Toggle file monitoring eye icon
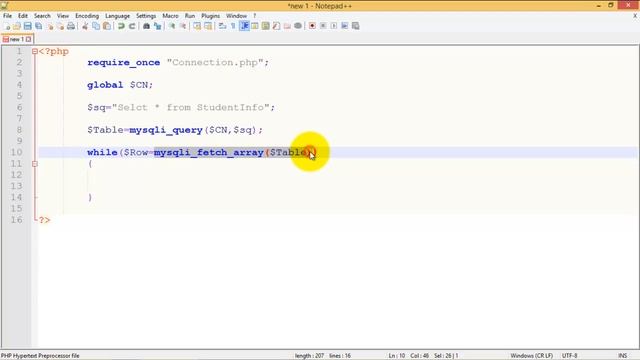 (298, 26)
